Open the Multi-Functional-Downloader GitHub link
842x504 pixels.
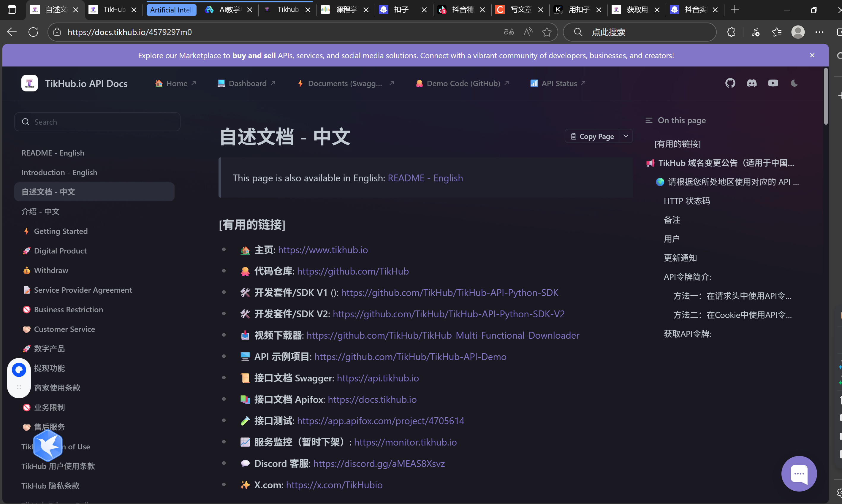[x=443, y=335]
